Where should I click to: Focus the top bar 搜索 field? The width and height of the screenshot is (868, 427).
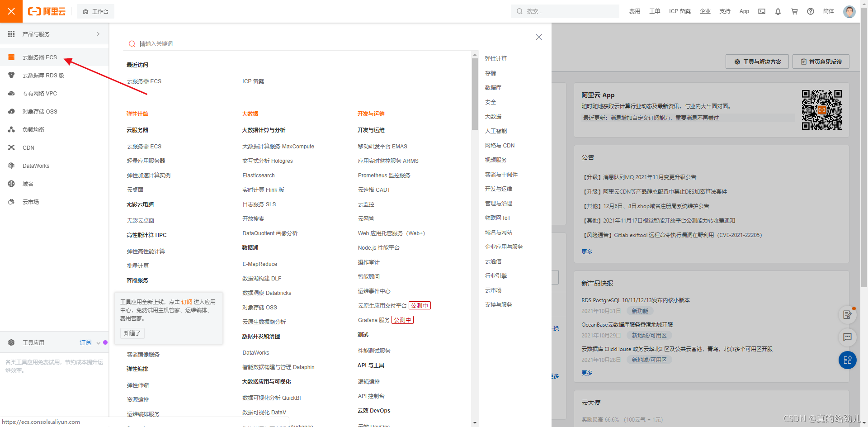click(565, 11)
